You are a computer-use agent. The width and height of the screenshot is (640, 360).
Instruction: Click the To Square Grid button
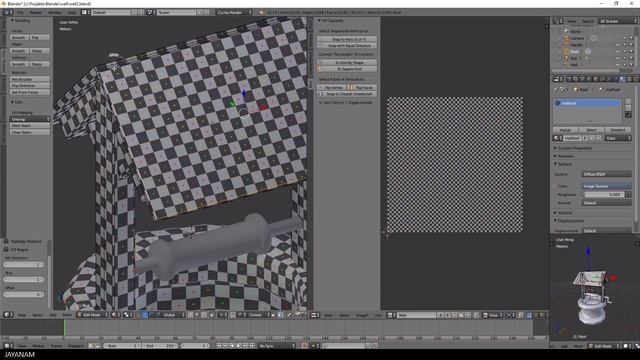[347, 69]
